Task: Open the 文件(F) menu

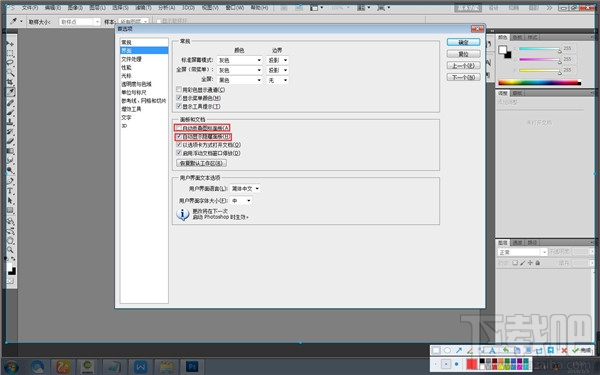Action: [x=29, y=7]
